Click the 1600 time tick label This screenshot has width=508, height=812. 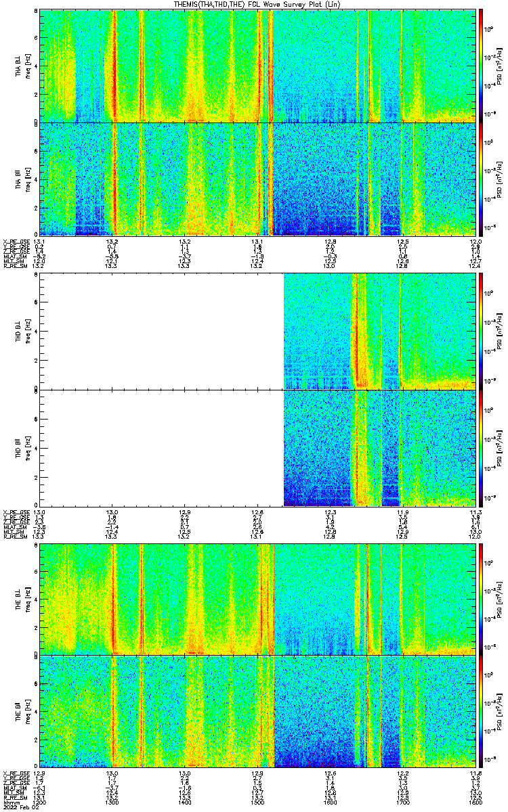(x=331, y=801)
